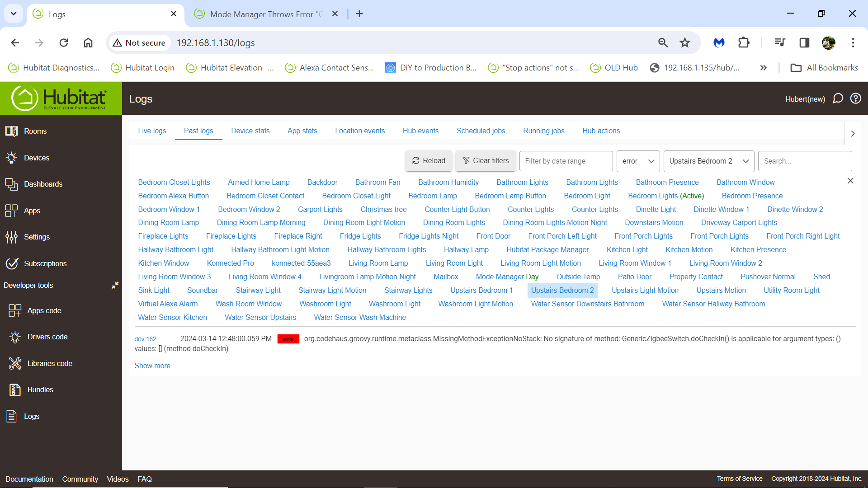Open the Hub actions tab

coord(601,131)
